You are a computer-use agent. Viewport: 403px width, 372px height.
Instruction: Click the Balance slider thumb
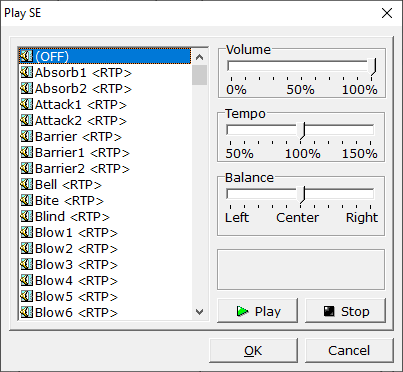click(302, 195)
